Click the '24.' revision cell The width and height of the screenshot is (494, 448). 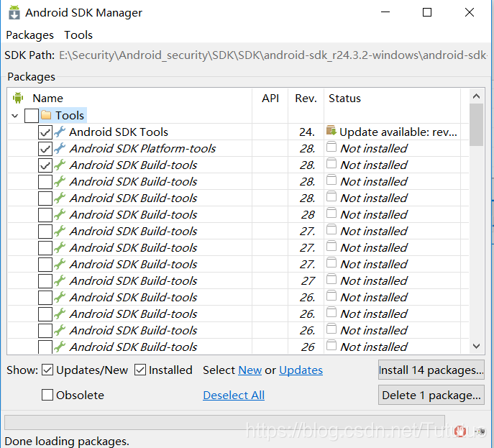coord(307,132)
